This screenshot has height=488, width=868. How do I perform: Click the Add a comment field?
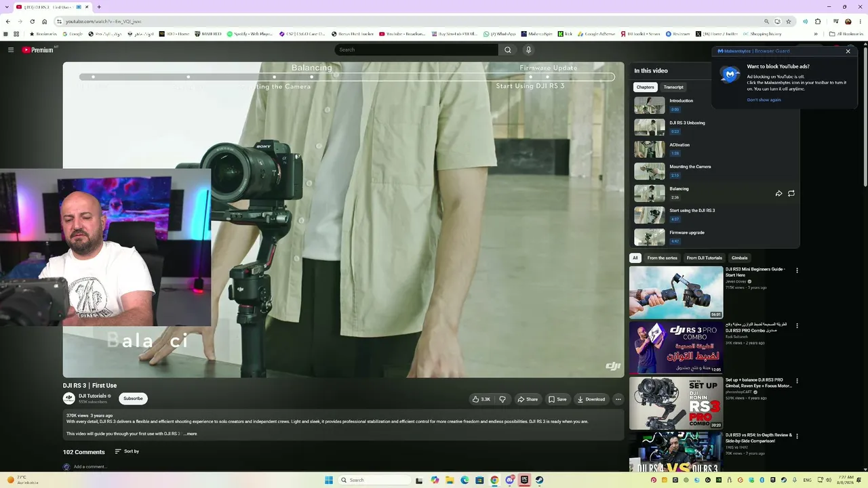(90, 467)
